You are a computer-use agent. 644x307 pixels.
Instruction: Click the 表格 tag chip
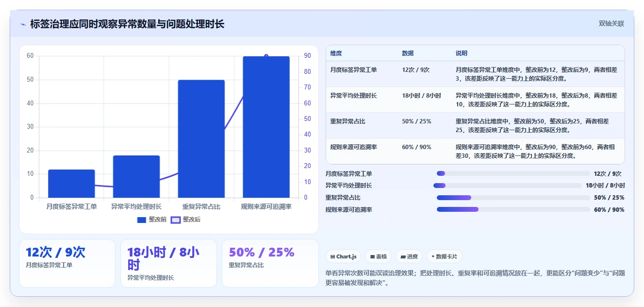pos(379,256)
